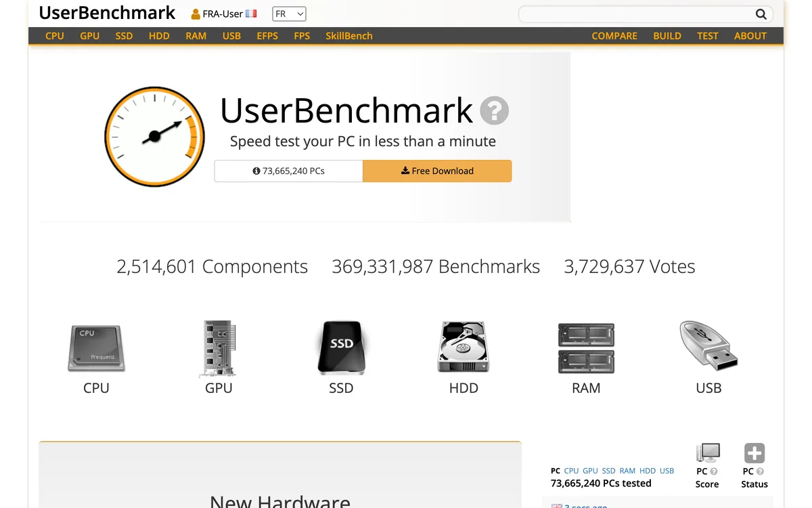Select the GPU tab above PCs tested
Image resolution: width=812 pixels, height=508 pixels.
click(x=591, y=471)
